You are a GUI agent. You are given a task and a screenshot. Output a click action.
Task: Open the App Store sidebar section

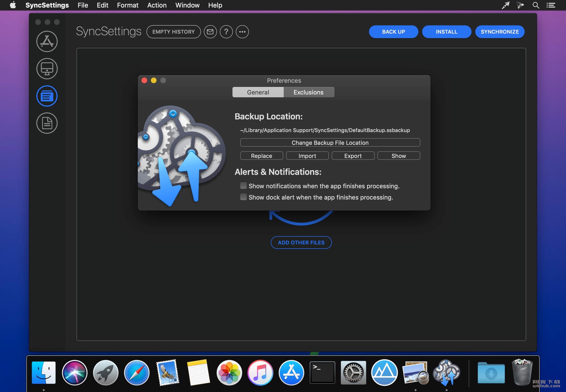tap(47, 41)
